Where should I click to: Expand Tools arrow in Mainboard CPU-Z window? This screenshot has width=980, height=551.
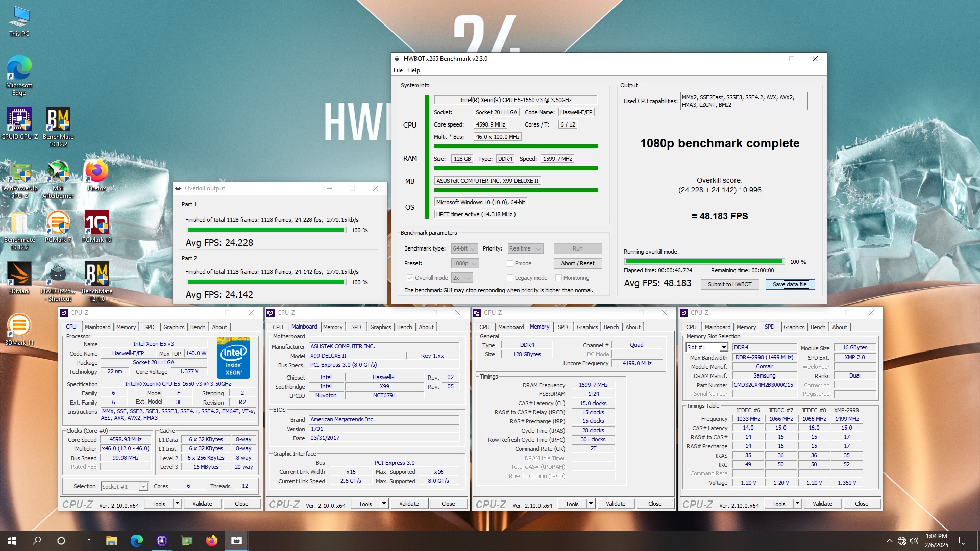[384, 504]
